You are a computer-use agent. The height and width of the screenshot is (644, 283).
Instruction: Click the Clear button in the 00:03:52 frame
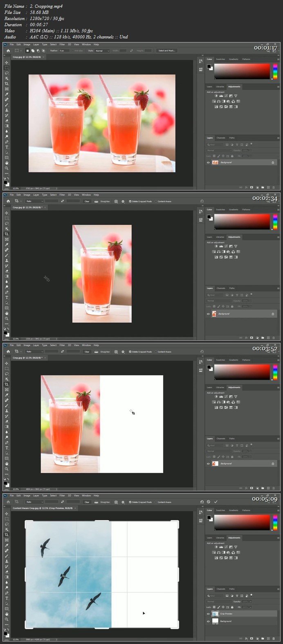(x=87, y=352)
